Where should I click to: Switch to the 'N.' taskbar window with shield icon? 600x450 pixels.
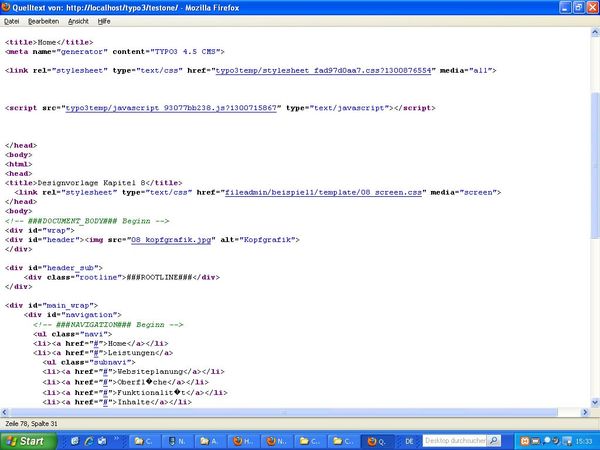pos(177,441)
